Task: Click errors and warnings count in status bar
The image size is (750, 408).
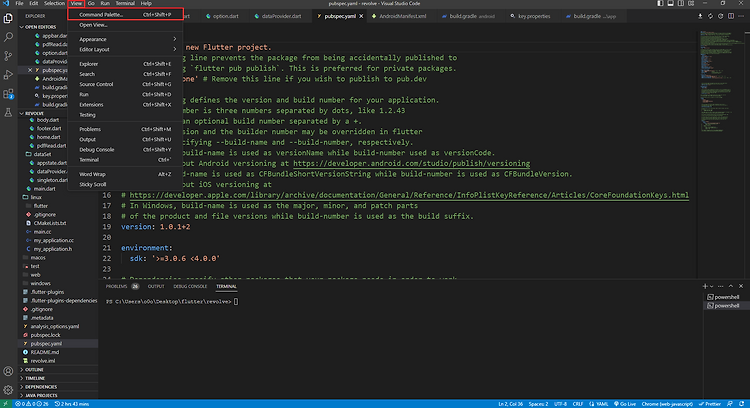Action: coord(32,404)
